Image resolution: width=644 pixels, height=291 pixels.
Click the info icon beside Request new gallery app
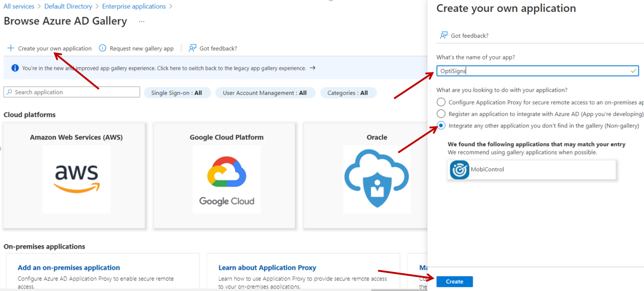click(x=103, y=48)
